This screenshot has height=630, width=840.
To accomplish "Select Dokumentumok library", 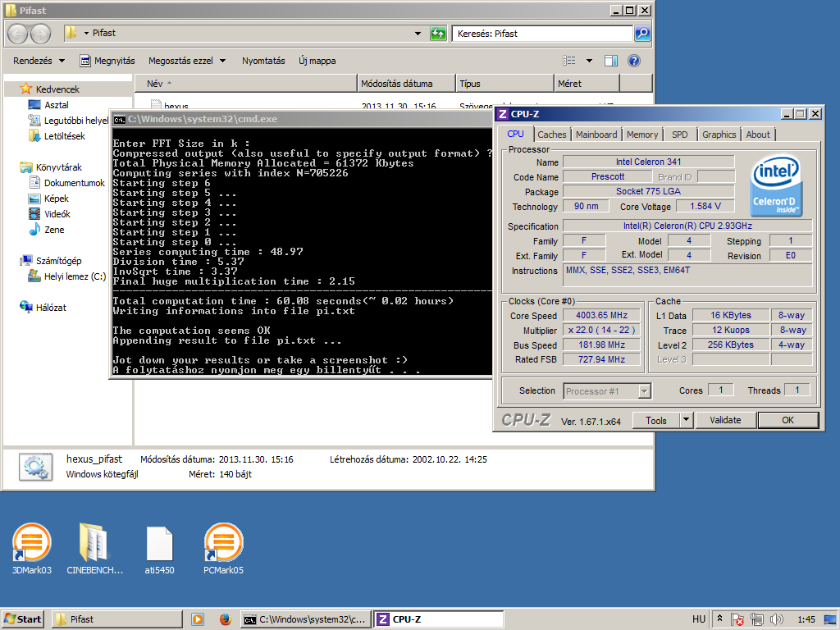I will click(67, 183).
